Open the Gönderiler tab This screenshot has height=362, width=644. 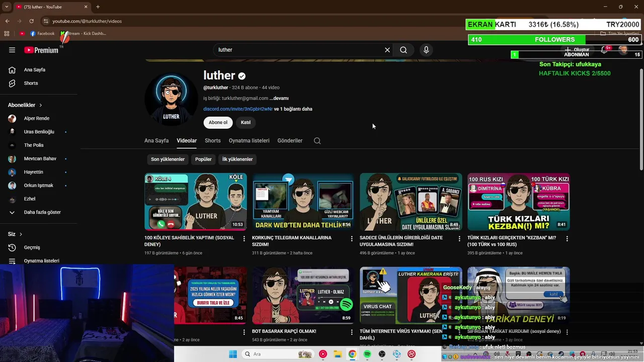[290, 141]
